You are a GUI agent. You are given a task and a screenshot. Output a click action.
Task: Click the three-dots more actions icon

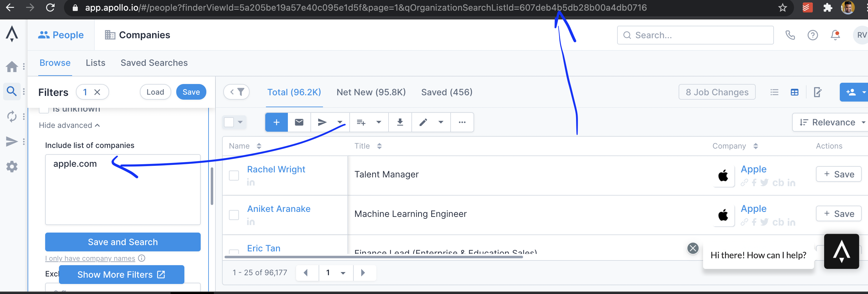click(462, 122)
